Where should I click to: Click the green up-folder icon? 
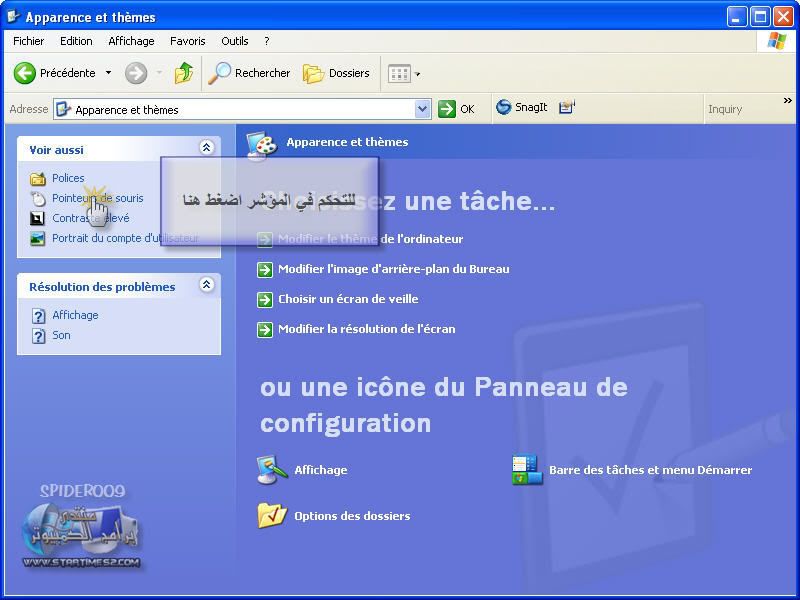(x=184, y=73)
